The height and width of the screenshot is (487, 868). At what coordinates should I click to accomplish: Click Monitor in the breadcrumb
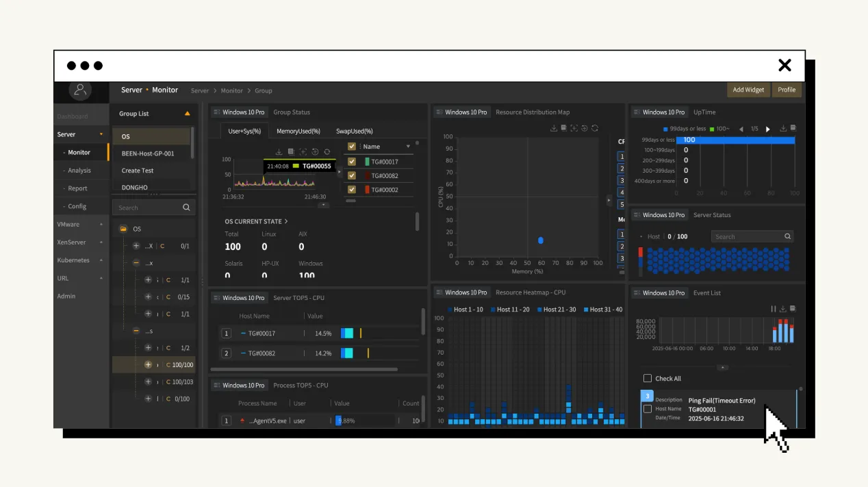point(231,90)
